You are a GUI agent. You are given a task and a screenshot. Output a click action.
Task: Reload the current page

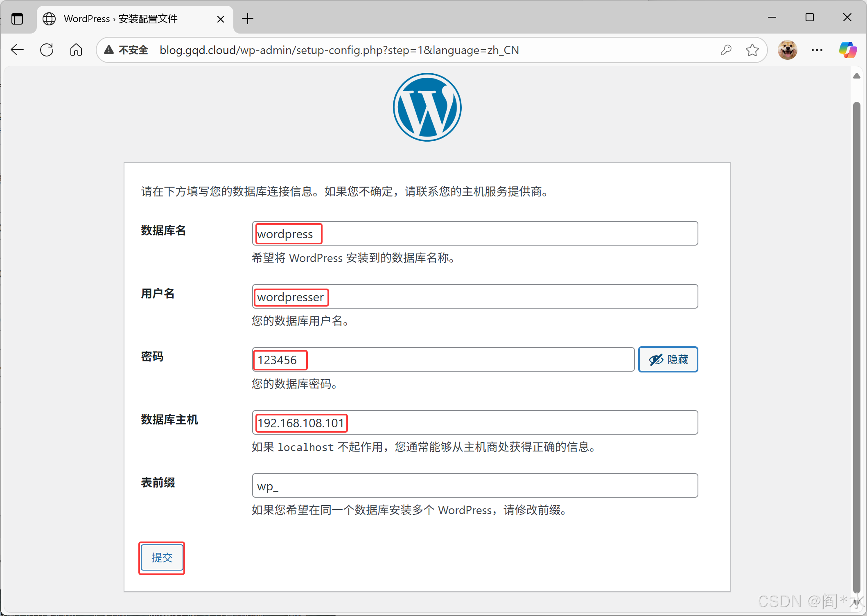(x=47, y=50)
